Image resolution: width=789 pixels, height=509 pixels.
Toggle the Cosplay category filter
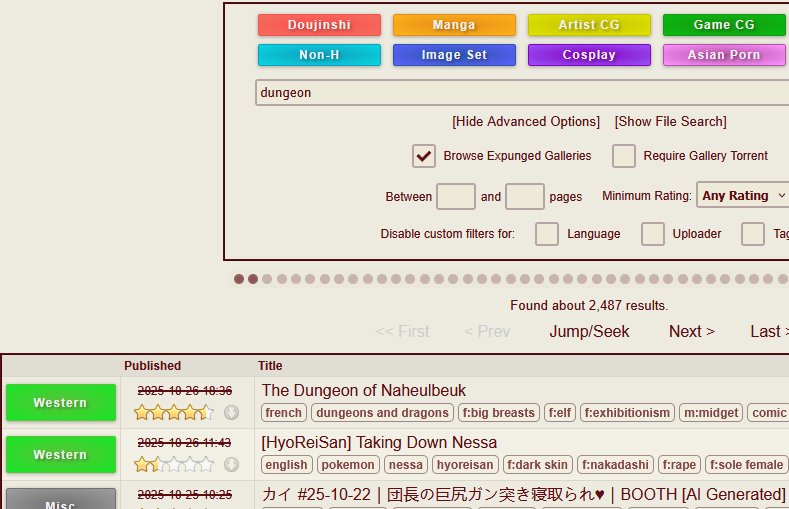point(589,55)
